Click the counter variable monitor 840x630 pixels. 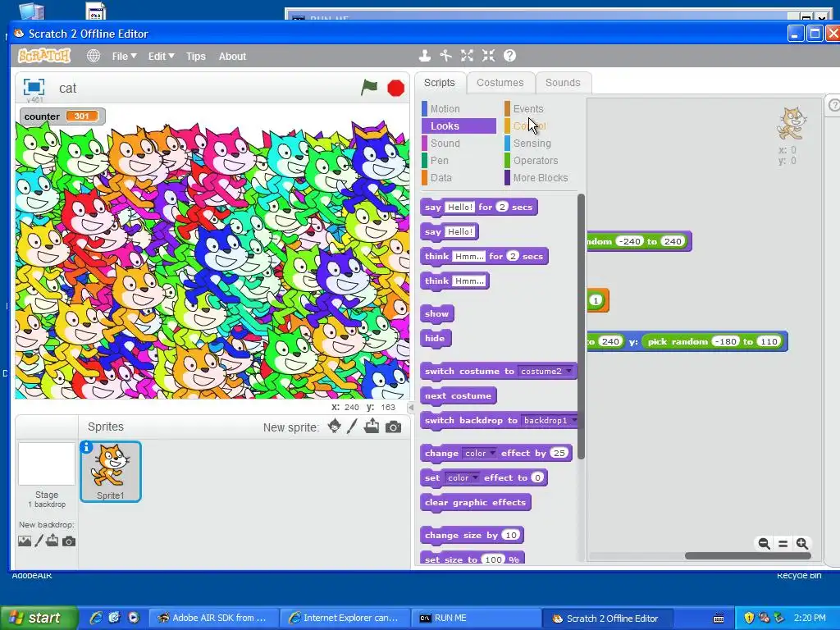[62, 116]
